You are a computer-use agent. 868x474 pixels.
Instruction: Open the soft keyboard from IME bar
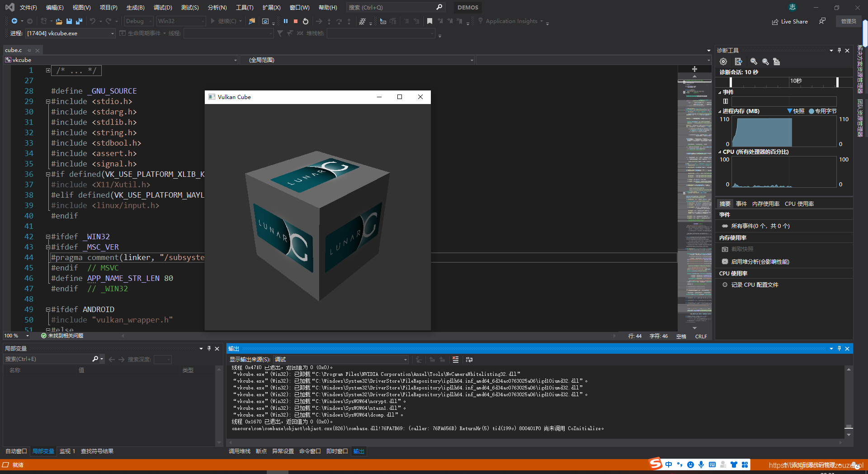(x=712, y=465)
